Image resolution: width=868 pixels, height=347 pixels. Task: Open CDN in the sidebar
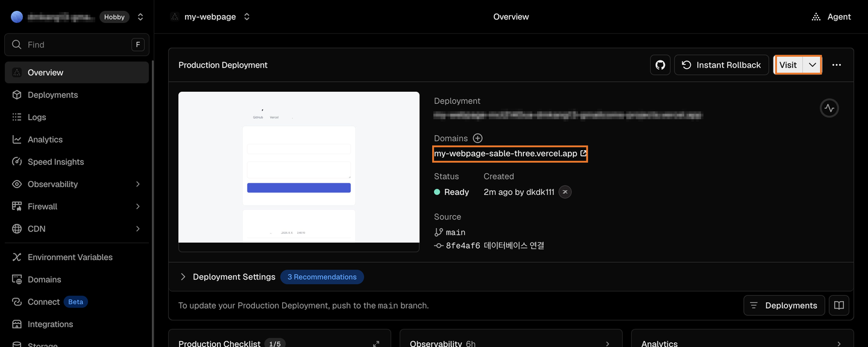77,229
